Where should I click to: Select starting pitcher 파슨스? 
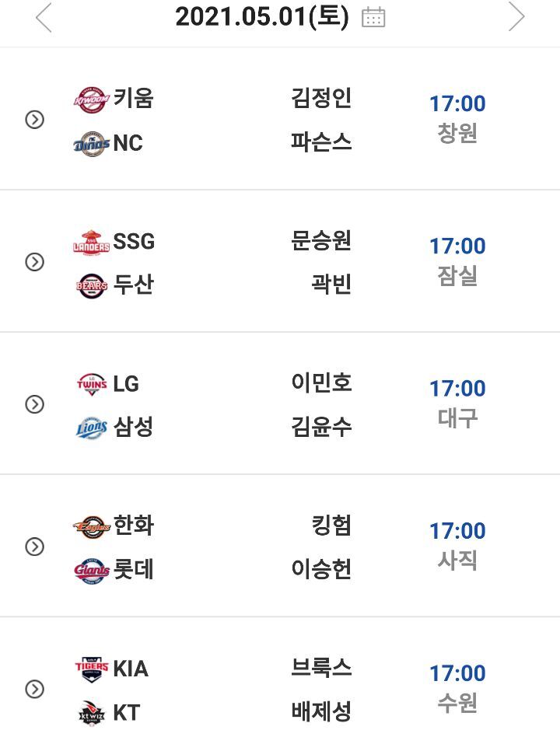point(321,143)
